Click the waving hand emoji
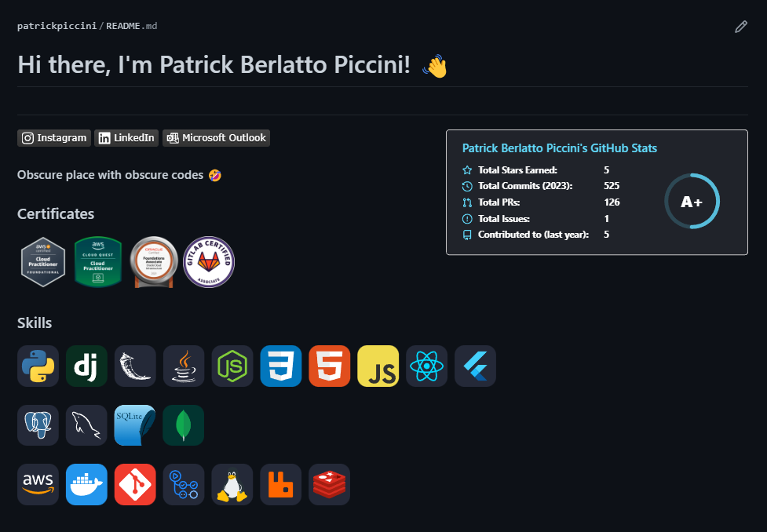The width and height of the screenshot is (767, 532). coord(435,66)
